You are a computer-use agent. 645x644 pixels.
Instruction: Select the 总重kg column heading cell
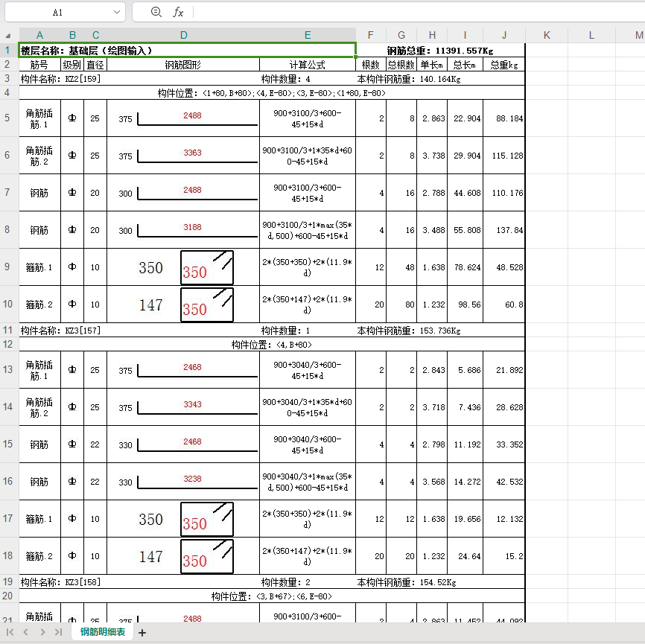tap(504, 65)
